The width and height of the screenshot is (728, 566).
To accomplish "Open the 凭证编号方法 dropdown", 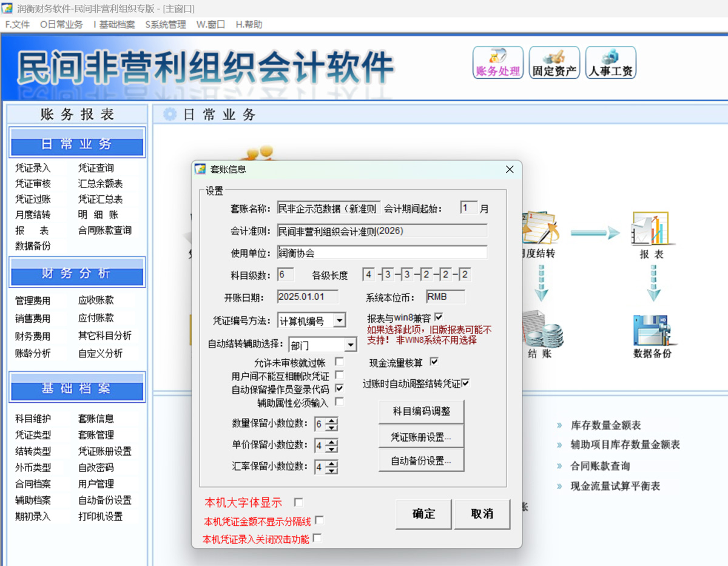I will (339, 320).
